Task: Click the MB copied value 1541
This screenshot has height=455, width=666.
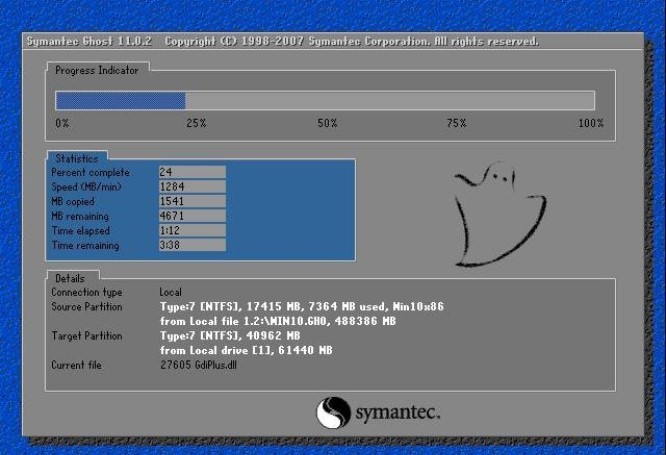Action: coord(191,201)
